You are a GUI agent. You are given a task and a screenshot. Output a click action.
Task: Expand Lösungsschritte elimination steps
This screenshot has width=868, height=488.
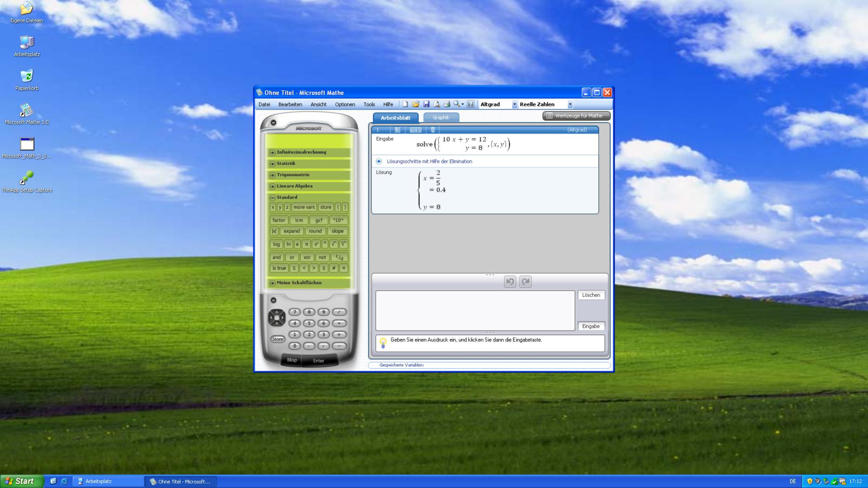(379, 161)
